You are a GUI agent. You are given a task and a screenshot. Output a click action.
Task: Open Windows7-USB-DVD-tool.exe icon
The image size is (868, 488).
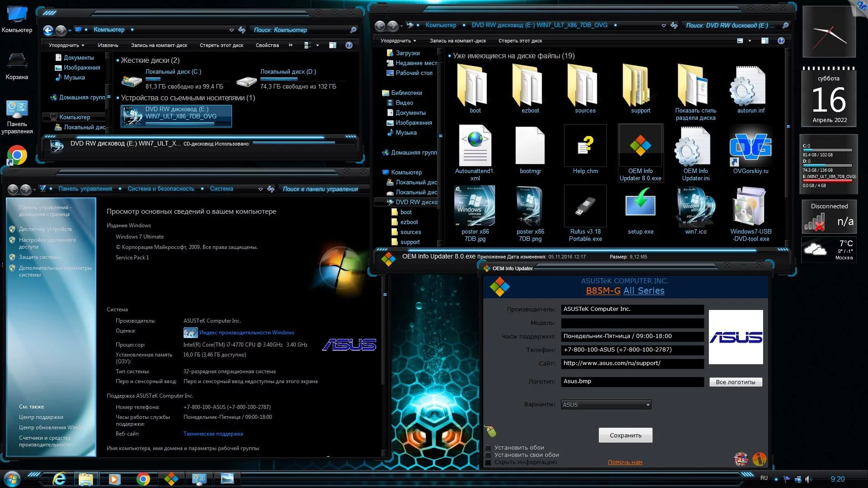click(750, 206)
